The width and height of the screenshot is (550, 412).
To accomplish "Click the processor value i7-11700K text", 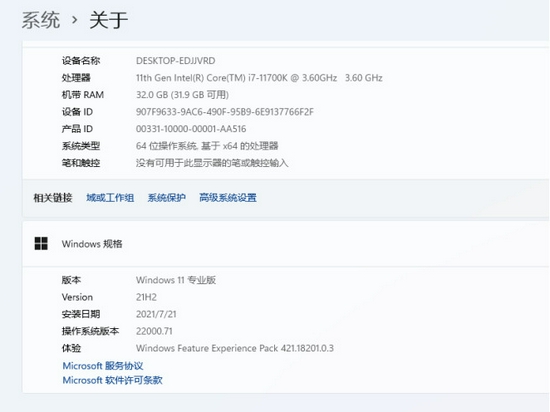I will (x=259, y=78).
